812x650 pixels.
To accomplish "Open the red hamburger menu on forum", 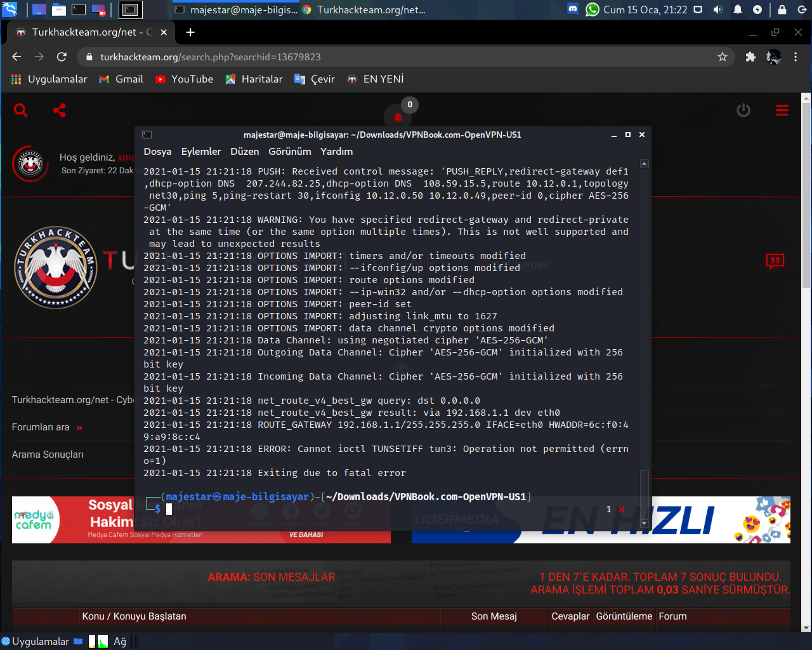I will coord(782,110).
